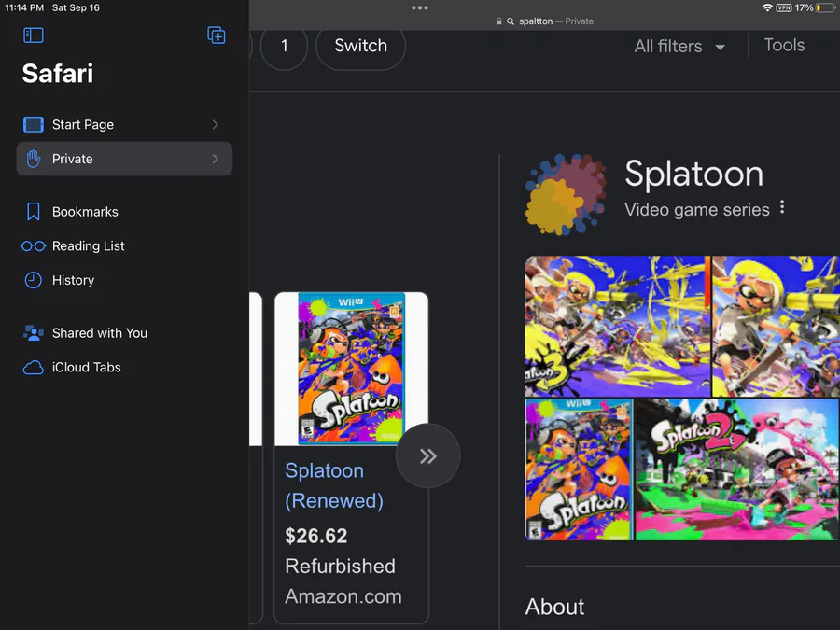The height and width of the screenshot is (630, 840).
Task: Click the double-arrow next products button
Action: point(427,455)
